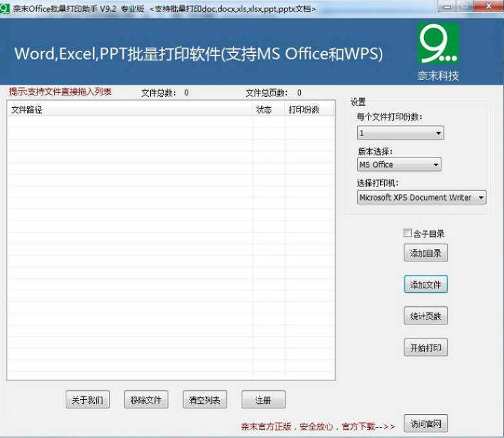This screenshot has height=438, width=504.
Task: Click the 注册 register button
Action: [x=263, y=400]
